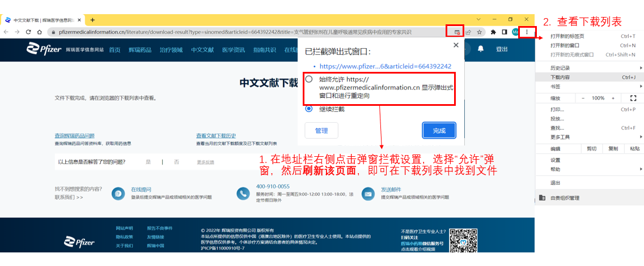Click the address bar padlock icon

pos(53,32)
